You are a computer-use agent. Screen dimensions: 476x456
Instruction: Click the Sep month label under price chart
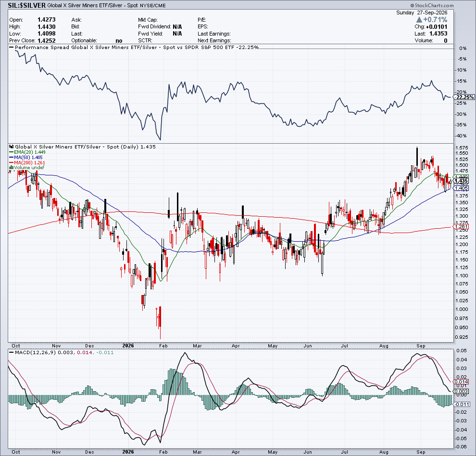click(x=421, y=346)
